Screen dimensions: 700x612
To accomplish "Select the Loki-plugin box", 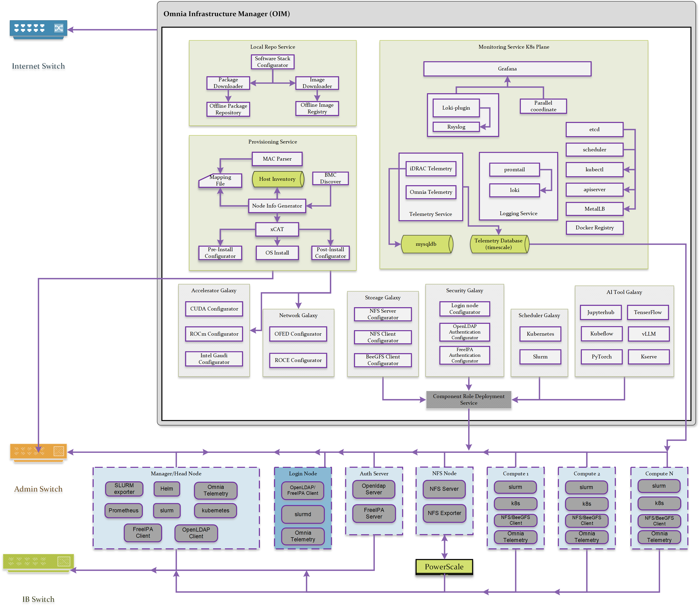I will (456, 108).
